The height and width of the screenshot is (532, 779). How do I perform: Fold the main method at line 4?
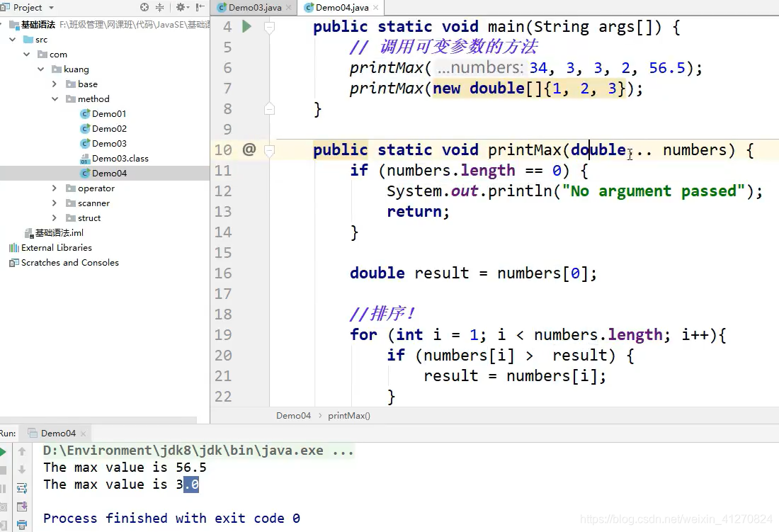click(269, 27)
